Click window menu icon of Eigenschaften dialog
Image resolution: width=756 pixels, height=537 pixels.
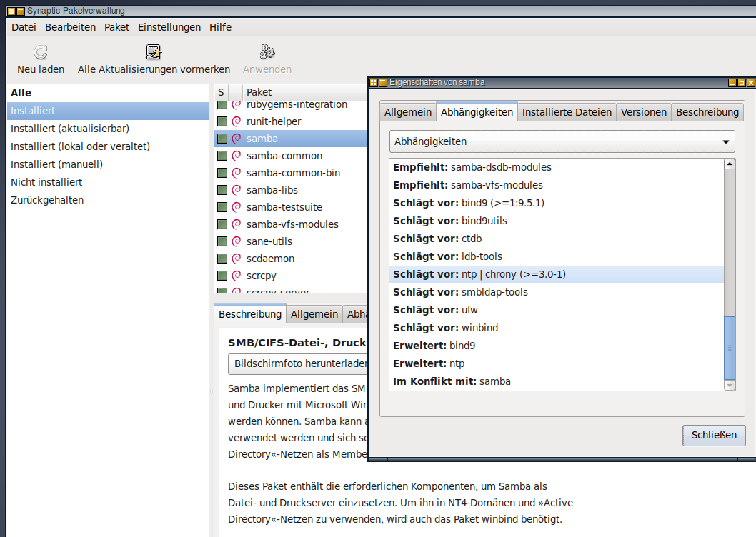[374, 83]
